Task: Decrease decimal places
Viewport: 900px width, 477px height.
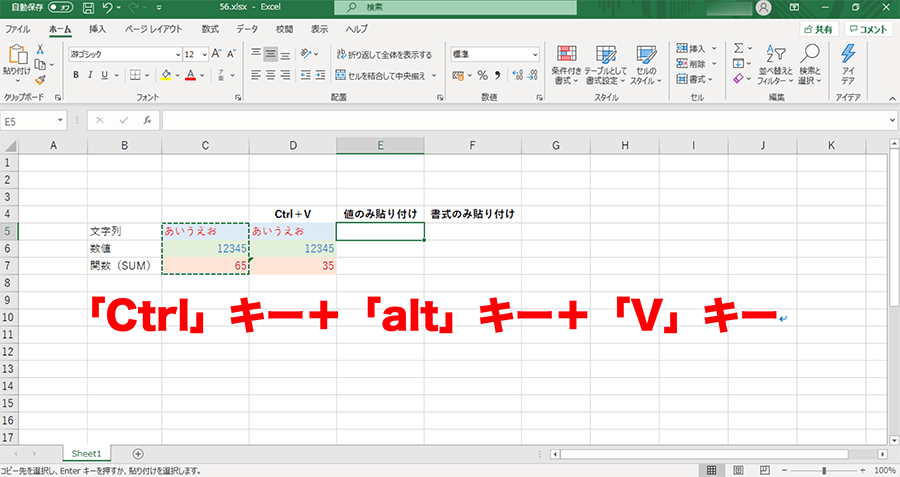Action: pyautogui.click(x=533, y=75)
